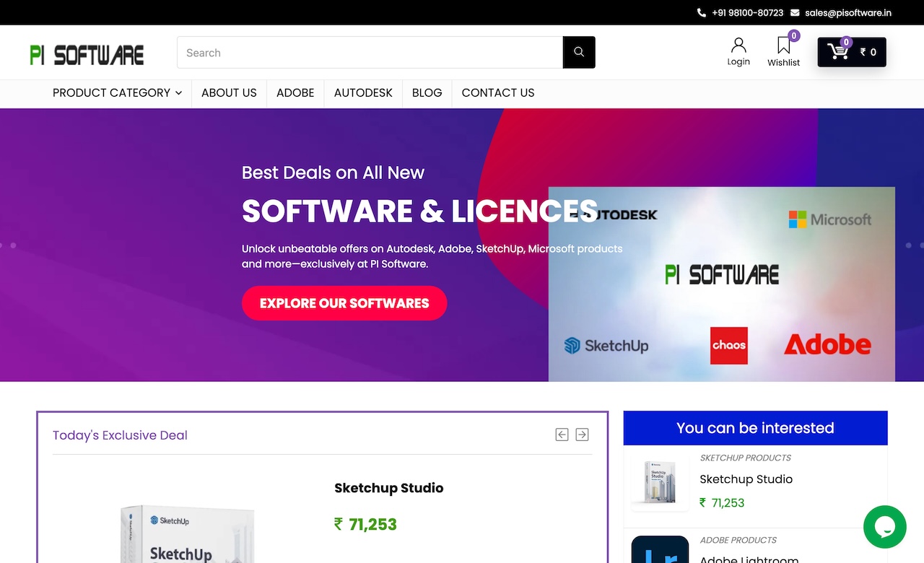The image size is (924, 563).
Task: Open the green chat bubble widget
Action: [x=885, y=527]
